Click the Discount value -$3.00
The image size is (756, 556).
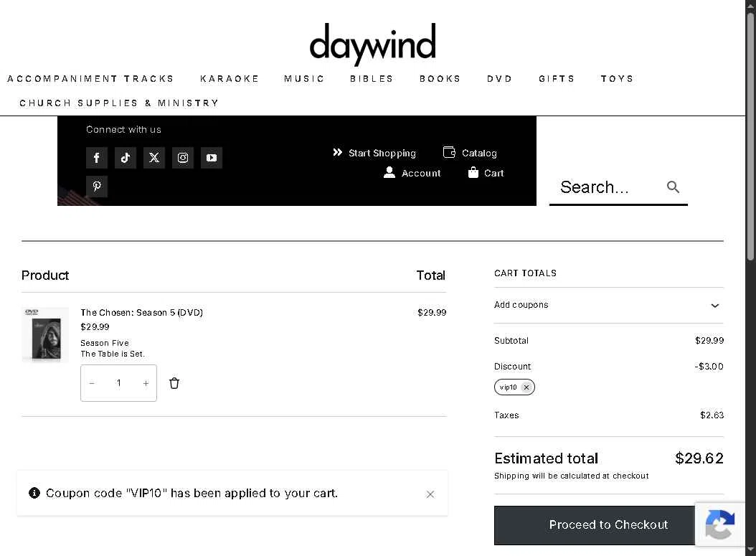(x=709, y=367)
